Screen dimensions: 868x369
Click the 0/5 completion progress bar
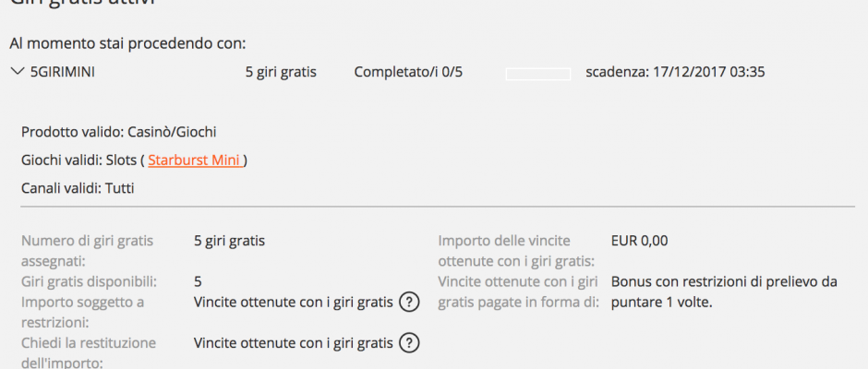coord(537,73)
